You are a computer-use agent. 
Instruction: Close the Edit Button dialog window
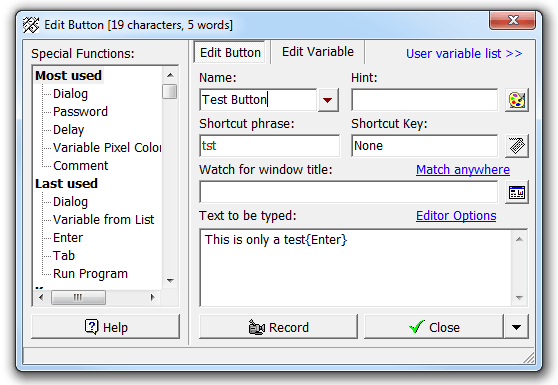(x=512, y=20)
